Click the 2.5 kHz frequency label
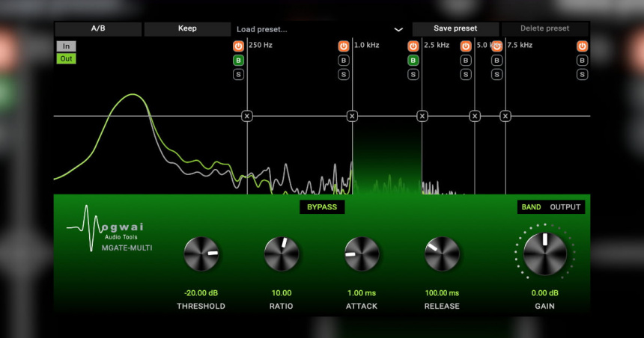 (437, 45)
